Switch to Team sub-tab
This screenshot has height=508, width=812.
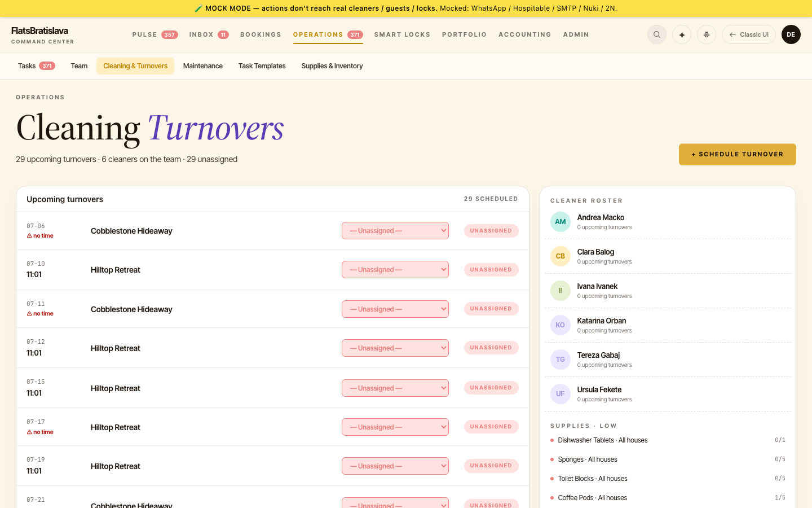[79, 66]
